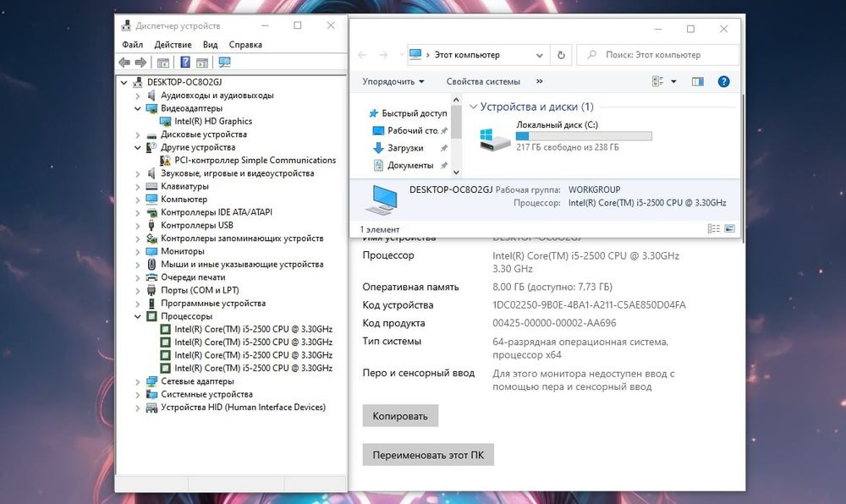This screenshot has height=504, width=846.
Task: Click Переименовать этот ПК button
Action: [x=428, y=455]
